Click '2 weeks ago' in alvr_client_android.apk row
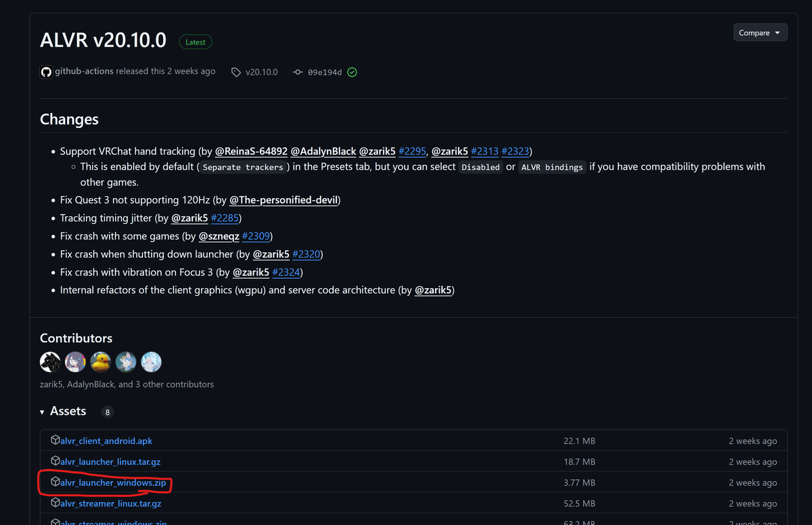The image size is (812, 525). coord(752,441)
